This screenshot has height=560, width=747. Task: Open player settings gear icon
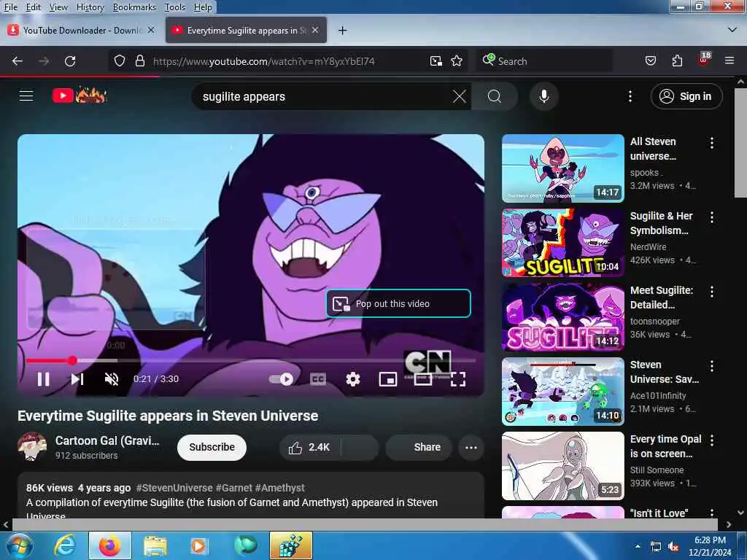[352, 379]
